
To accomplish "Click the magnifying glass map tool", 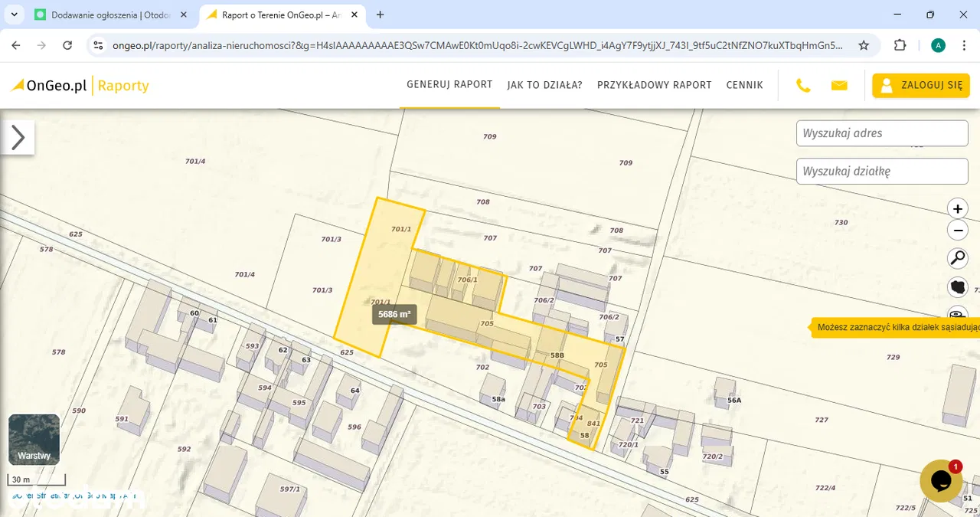I will tap(957, 258).
